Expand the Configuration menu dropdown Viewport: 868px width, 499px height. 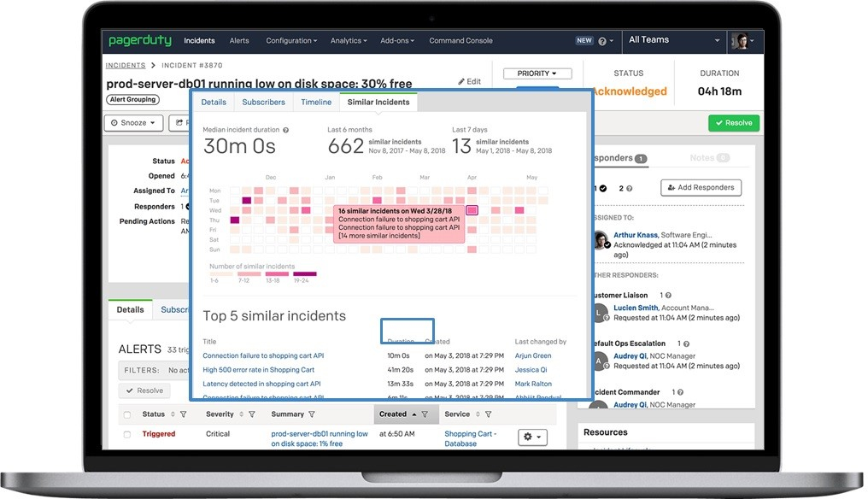pyautogui.click(x=290, y=40)
